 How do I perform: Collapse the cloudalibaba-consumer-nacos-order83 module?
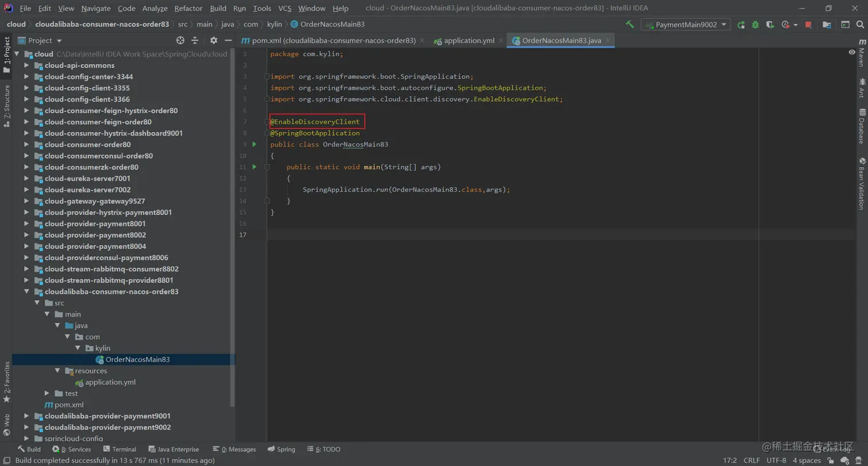pyautogui.click(x=26, y=291)
